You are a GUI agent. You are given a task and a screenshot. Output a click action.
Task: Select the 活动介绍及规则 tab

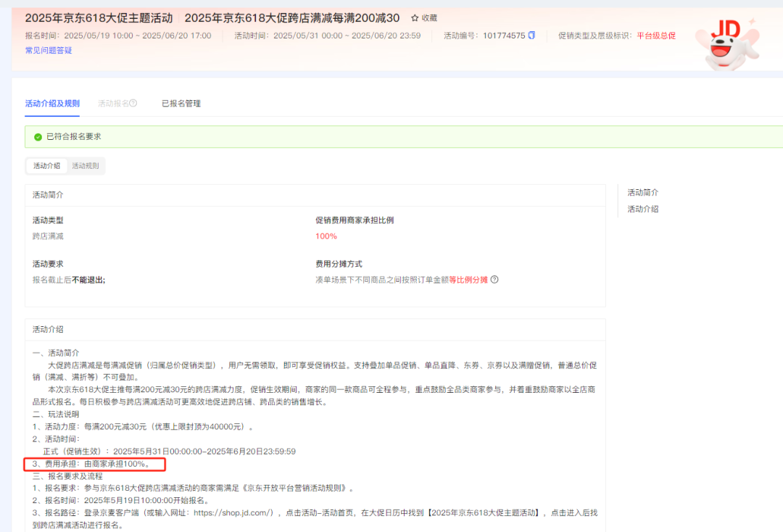pyautogui.click(x=51, y=103)
